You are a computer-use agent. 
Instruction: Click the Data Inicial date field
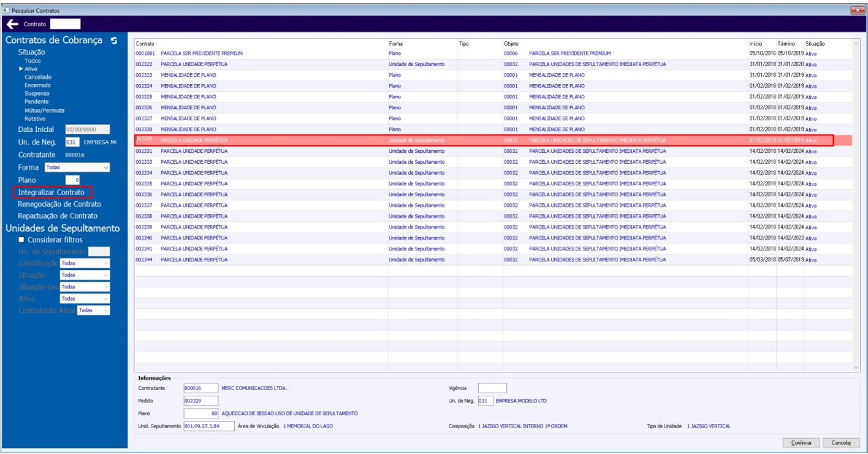87,129
